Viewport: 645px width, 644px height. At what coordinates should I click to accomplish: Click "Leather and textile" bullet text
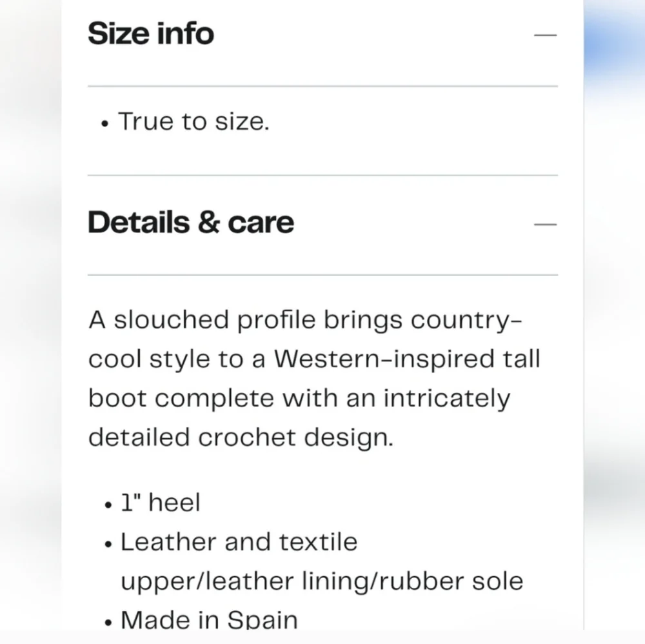tap(239, 541)
